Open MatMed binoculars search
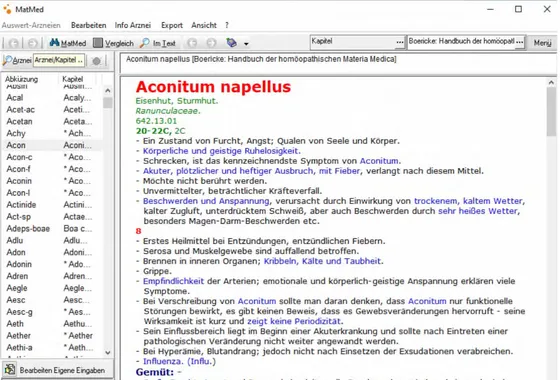This screenshot has width=560, height=380. [68, 43]
